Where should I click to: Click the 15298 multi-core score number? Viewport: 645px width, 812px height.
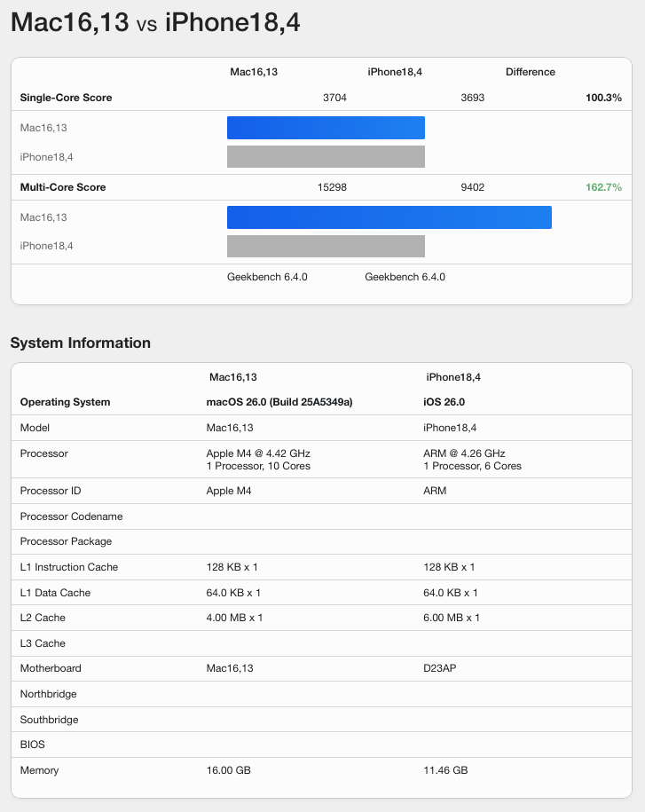(x=332, y=187)
